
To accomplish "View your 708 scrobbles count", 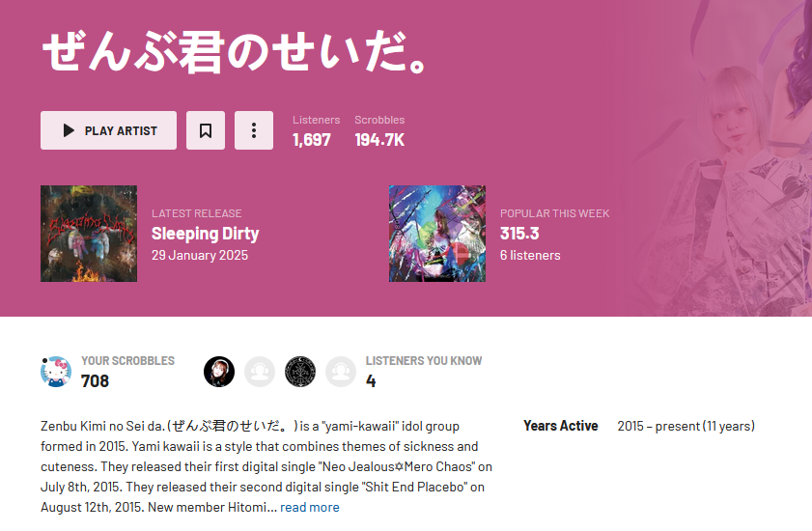I will pyautogui.click(x=96, y=381).
